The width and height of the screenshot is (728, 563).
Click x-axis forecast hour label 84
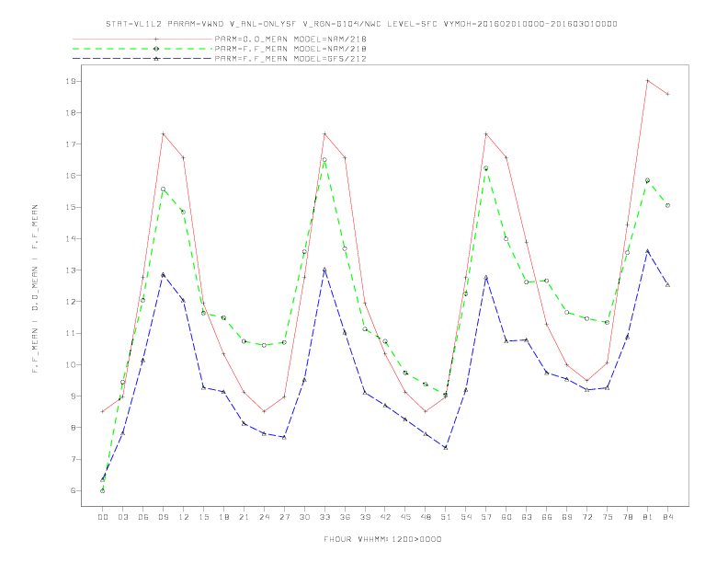point(667,517)
